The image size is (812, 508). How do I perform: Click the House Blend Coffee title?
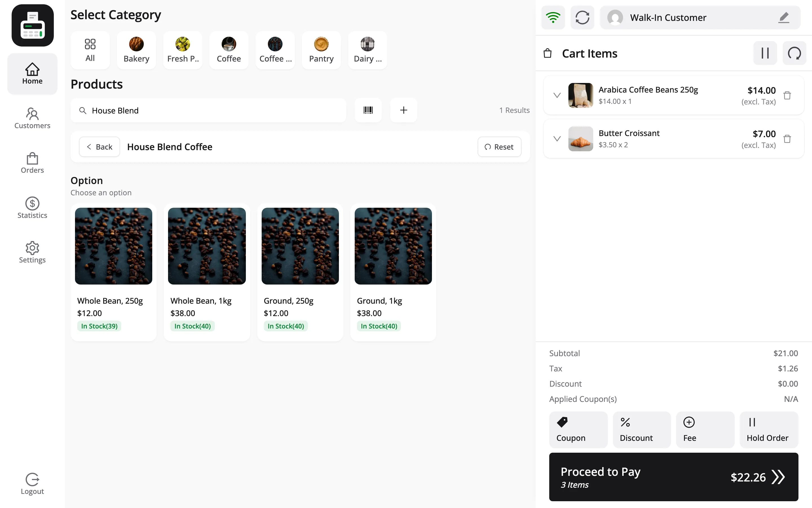pyautogui.click(x=169, y=147)
